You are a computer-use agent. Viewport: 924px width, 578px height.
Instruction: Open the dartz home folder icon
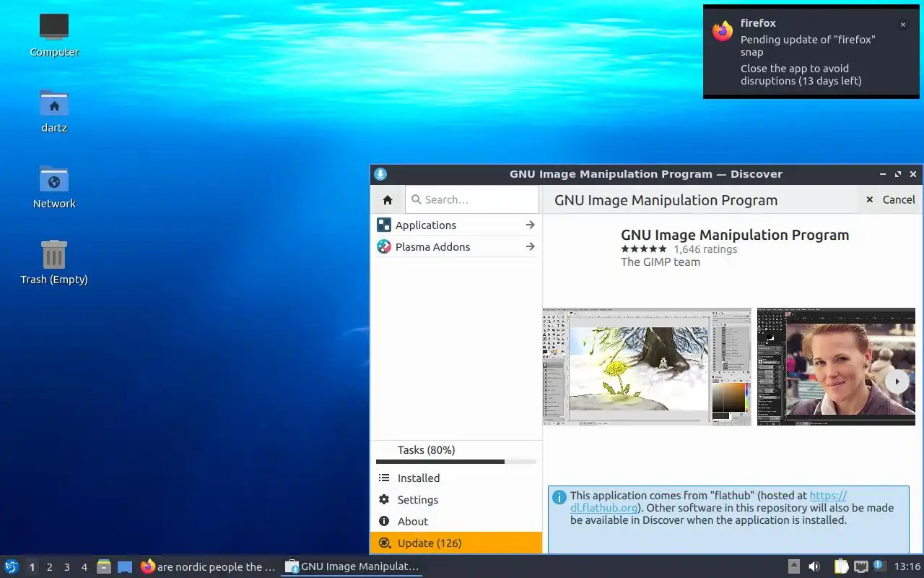coord(54,103)
